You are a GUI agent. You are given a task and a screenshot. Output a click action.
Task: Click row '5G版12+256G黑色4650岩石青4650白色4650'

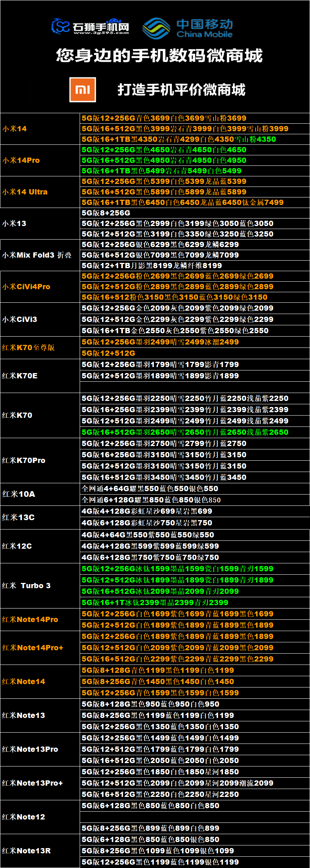[195, 150]
